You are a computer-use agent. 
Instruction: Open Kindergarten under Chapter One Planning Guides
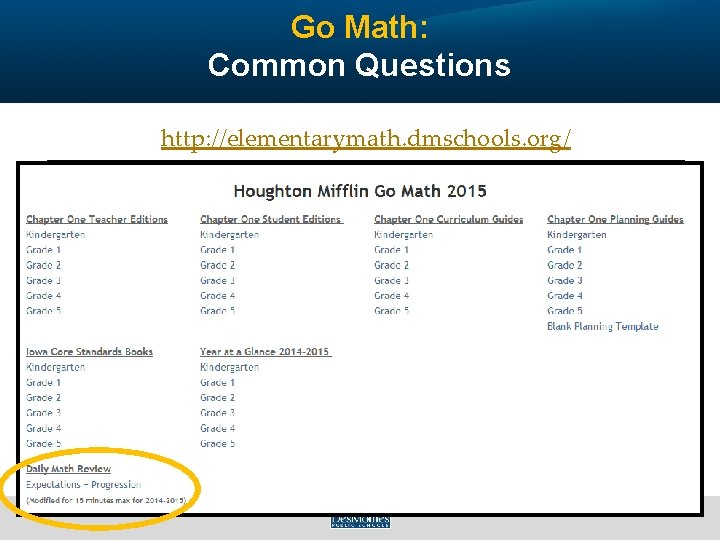point(577,235)
